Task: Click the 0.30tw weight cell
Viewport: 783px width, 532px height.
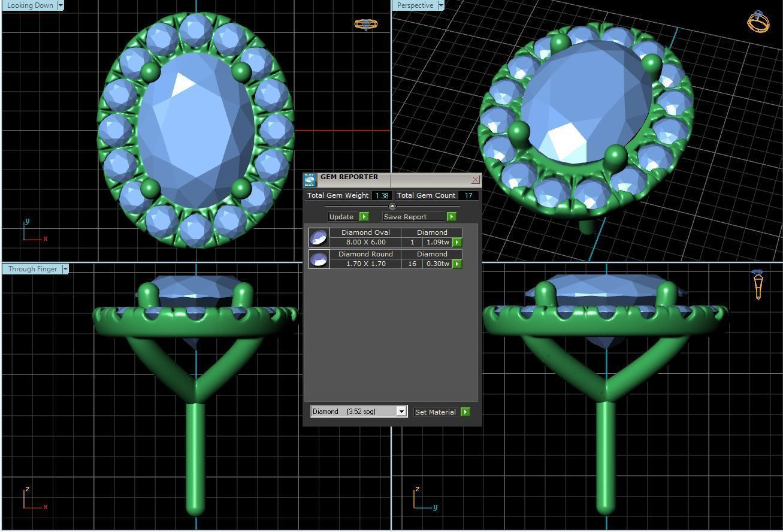Action: [x=437, y=264]
